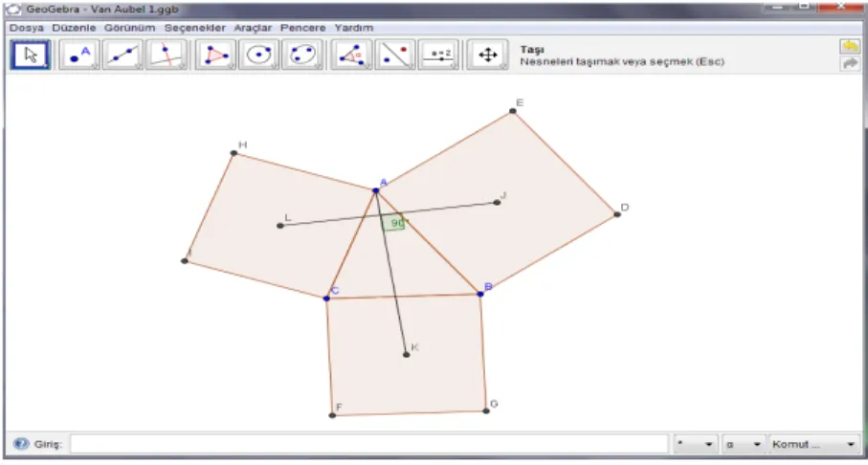The height and width of the screenshot is (465, 868).
Task: Click the input help icon beside Giriş
Action: 21,444
